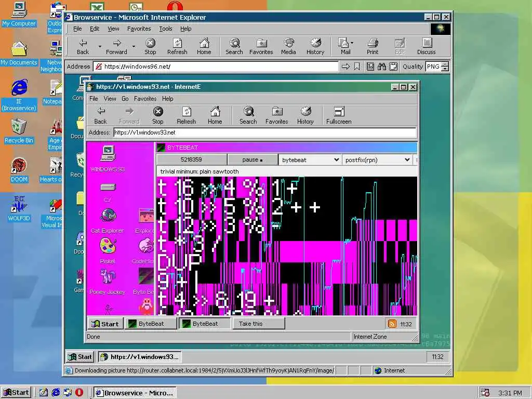Image resolution: width=532 pixels, height=399 pixels.
Task: Click the binoculars find icon
Action: 382,66
